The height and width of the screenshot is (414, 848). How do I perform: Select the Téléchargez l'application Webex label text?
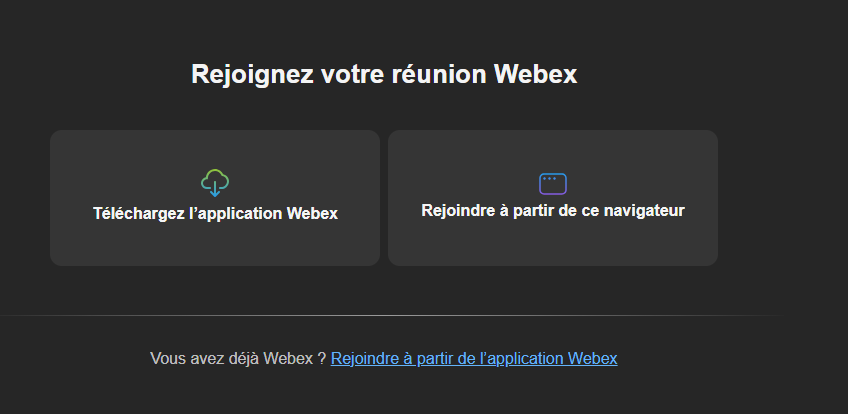pyautogui.click(x=215, y=213)
